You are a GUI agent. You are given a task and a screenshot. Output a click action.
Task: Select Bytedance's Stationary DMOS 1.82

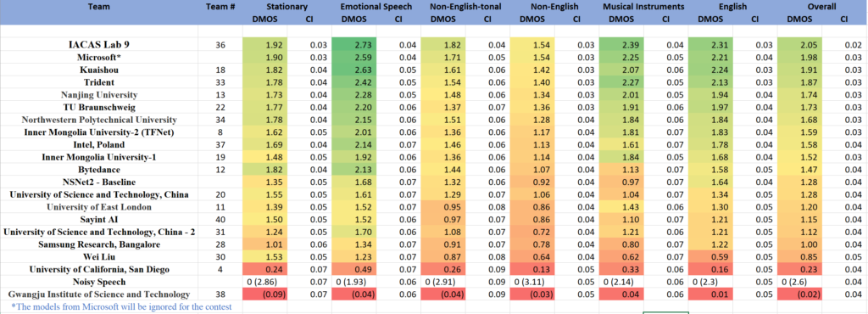pyautogui.click(x=264, y=170)
